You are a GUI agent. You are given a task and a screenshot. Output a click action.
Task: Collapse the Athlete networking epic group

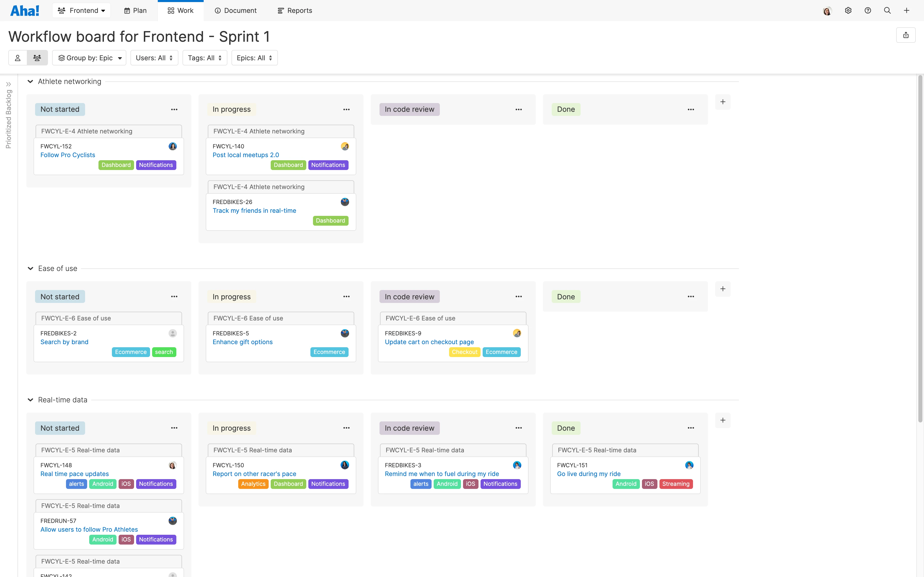(30, 82)
